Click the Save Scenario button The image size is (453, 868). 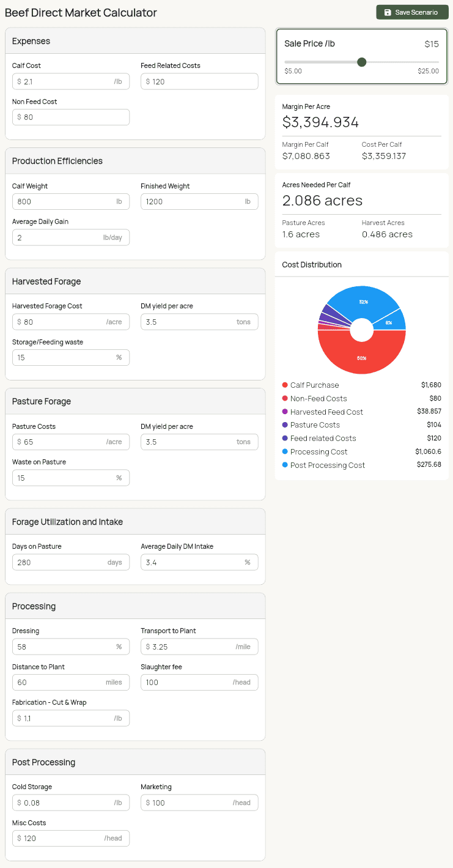[x=412, y=12]
